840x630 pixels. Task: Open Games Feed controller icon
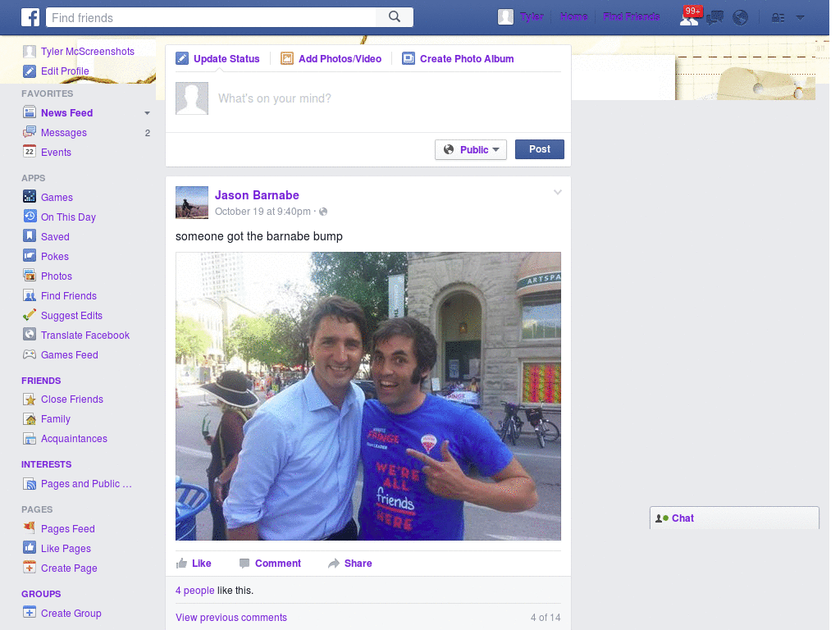click(30, 354)
